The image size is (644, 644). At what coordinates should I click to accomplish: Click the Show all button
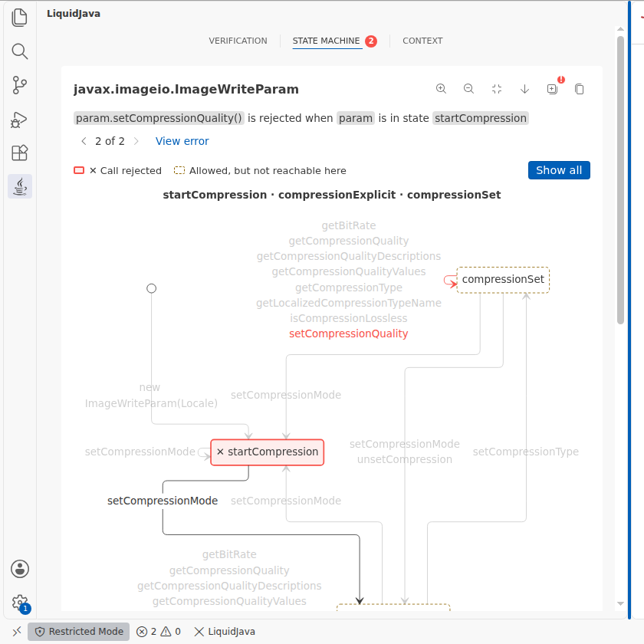(559, 170)
